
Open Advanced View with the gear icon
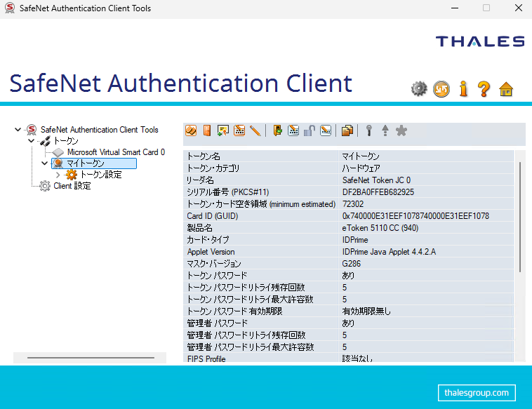(419, 88)
